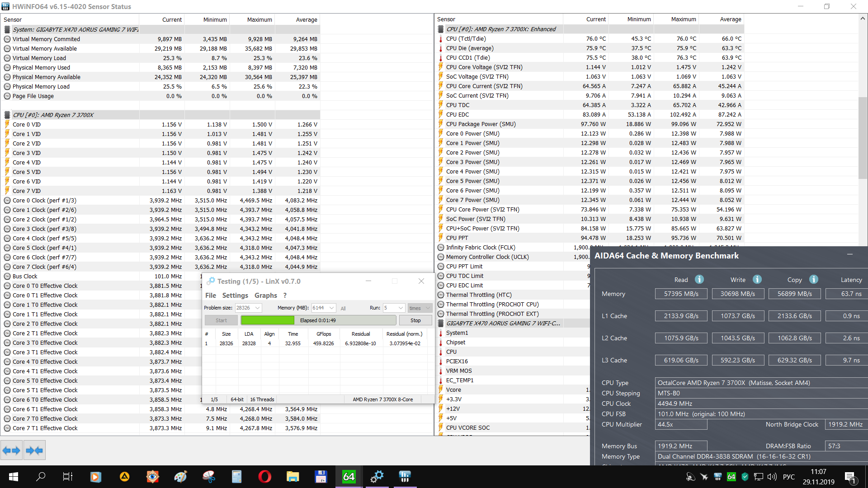Click the green LinX progress bar

(267, 320)
